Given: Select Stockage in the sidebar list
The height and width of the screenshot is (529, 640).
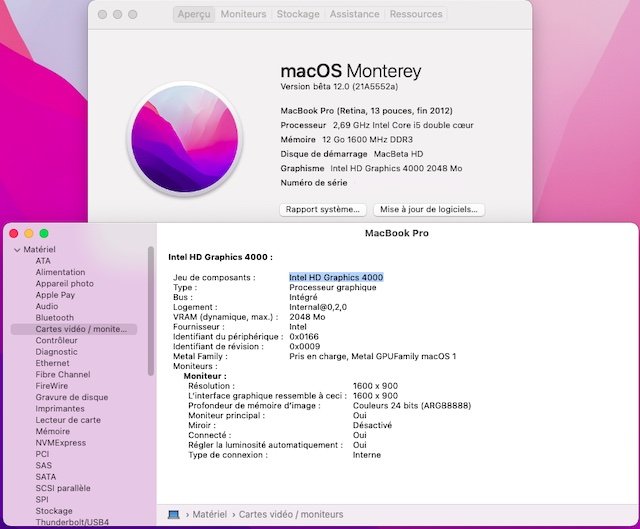Looking at the screenshot, I should click(54, 511).
